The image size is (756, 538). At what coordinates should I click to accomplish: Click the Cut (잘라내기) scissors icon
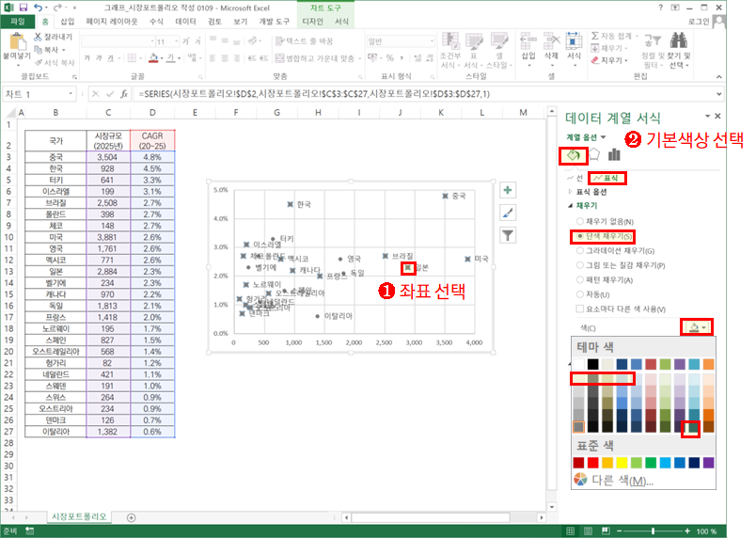pyautogui.click(x=39, y=37)
